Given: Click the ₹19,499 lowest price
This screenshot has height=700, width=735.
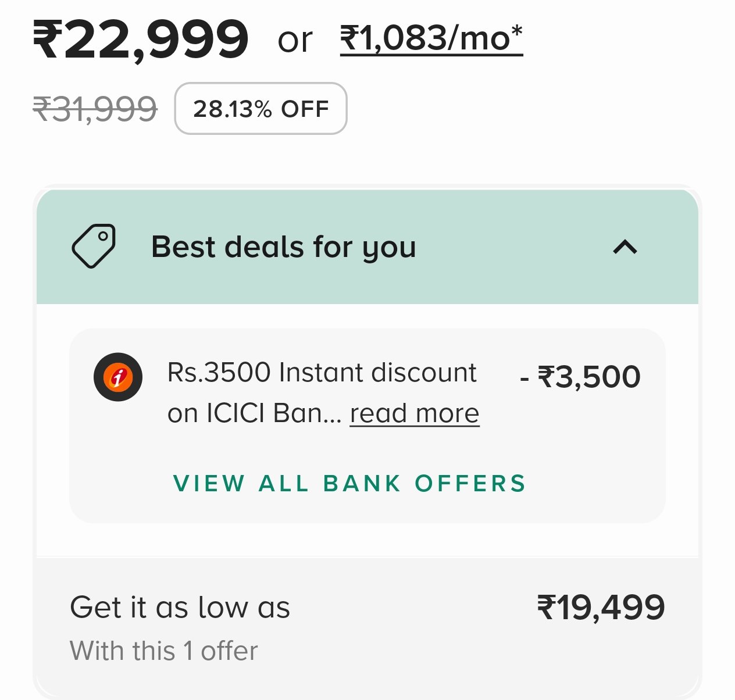Looking at the screenshot, I should (x=601, y=608).
